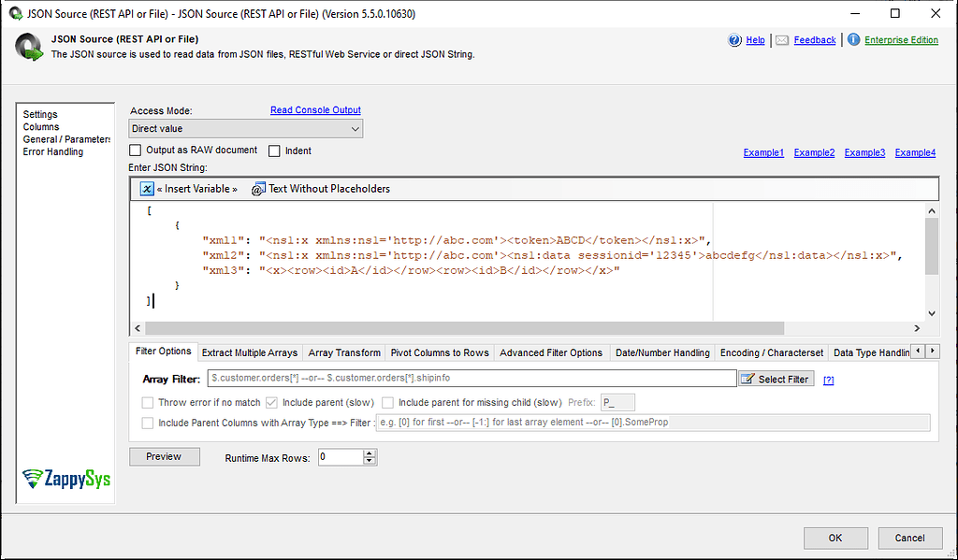Open Help via the question mark icon
This screenshot has height=560, width=958.
[735, 40]
